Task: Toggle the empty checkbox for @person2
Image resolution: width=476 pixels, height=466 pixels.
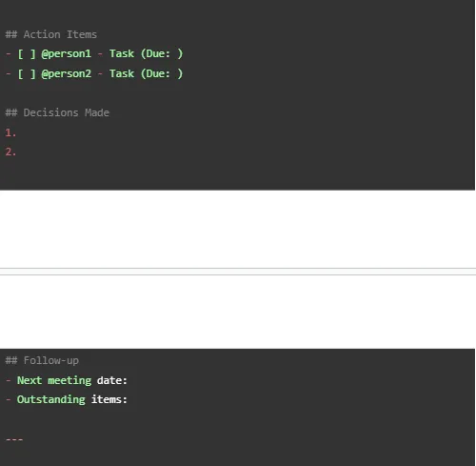Action: tap(27, 73)
